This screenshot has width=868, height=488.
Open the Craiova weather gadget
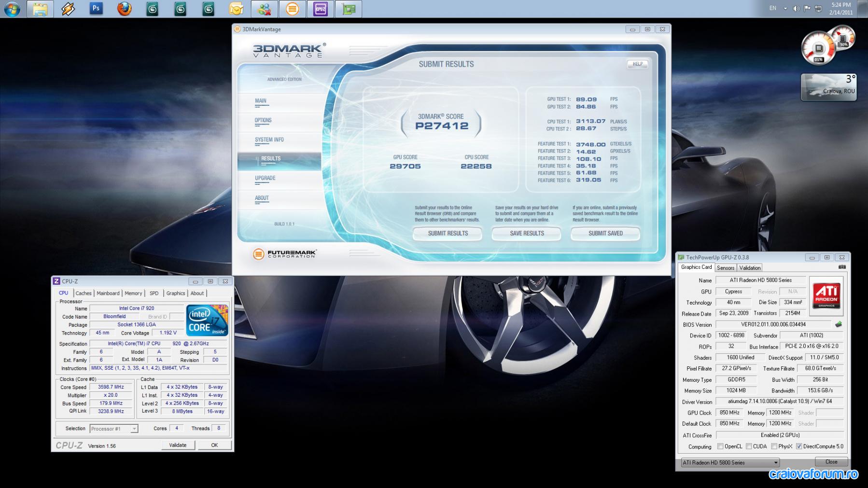tap(829, 87)
